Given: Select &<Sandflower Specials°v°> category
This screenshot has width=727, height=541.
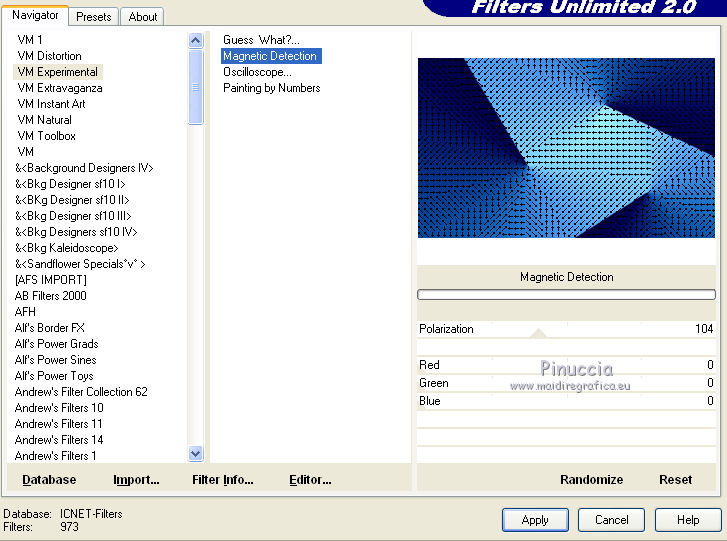Looking at the screenshot, I should point(80,264).
